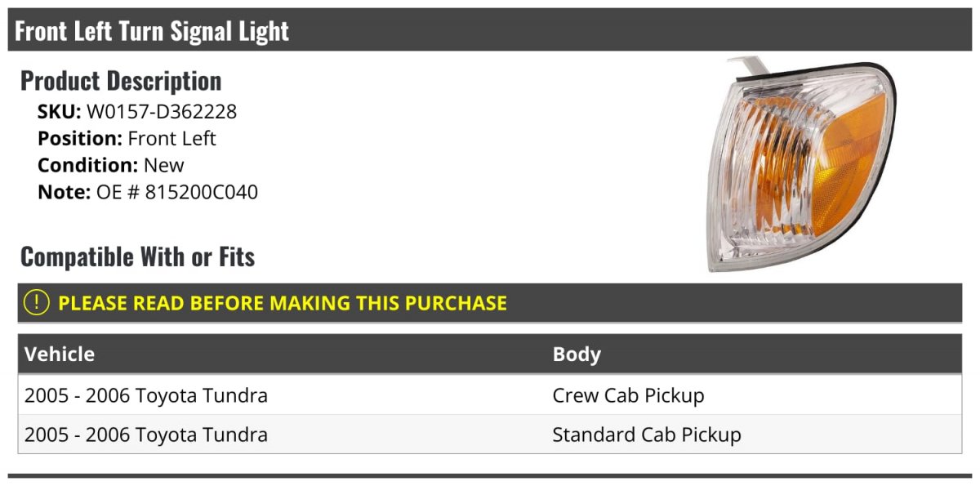Click the Note label
980x486 pixels.
point(64,193)
